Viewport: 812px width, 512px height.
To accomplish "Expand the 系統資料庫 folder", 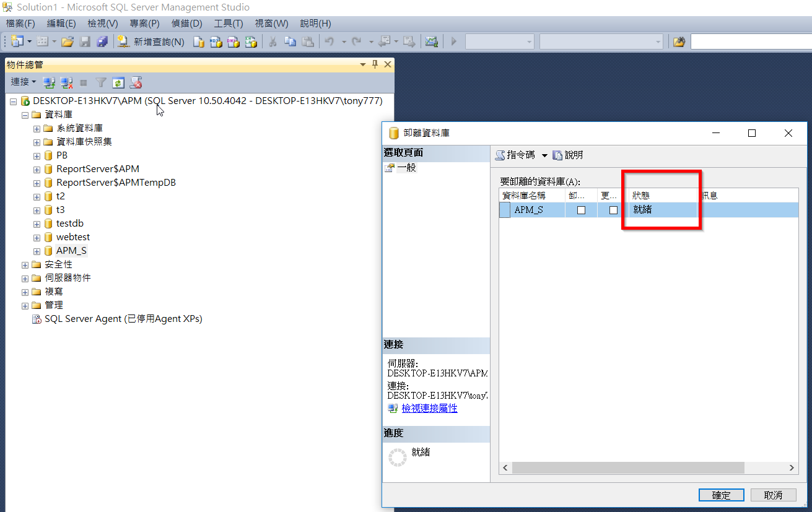I will click(37, 129).
